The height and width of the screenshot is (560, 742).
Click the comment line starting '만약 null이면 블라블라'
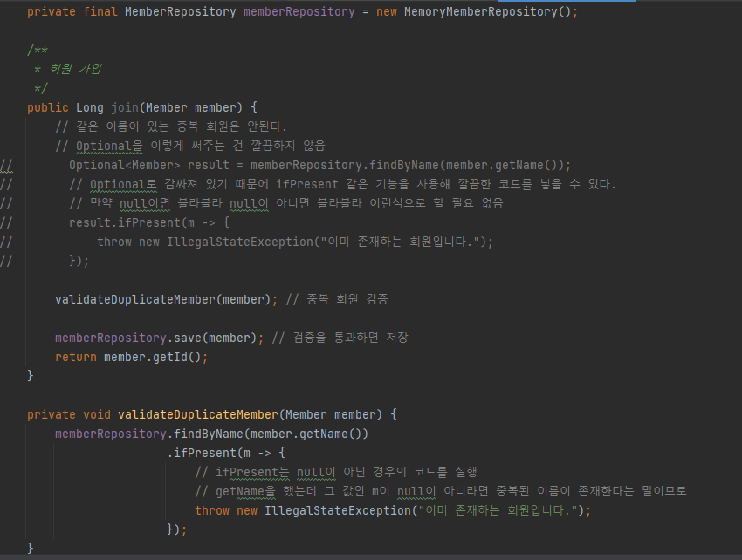pos(286,203)
